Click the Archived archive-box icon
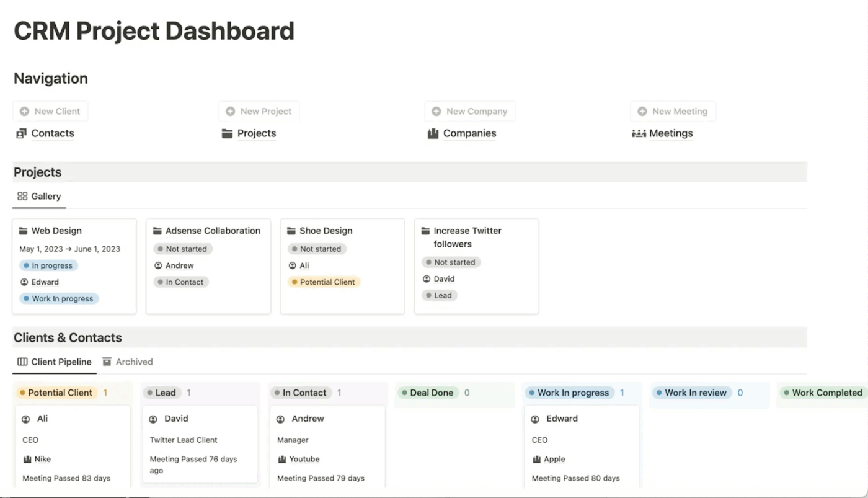 107,362
